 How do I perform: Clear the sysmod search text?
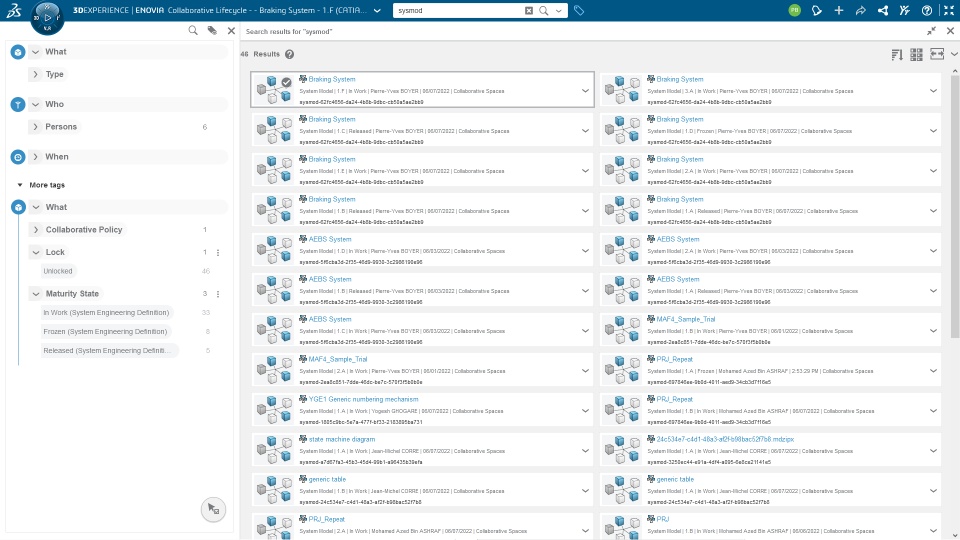[529, 10]
